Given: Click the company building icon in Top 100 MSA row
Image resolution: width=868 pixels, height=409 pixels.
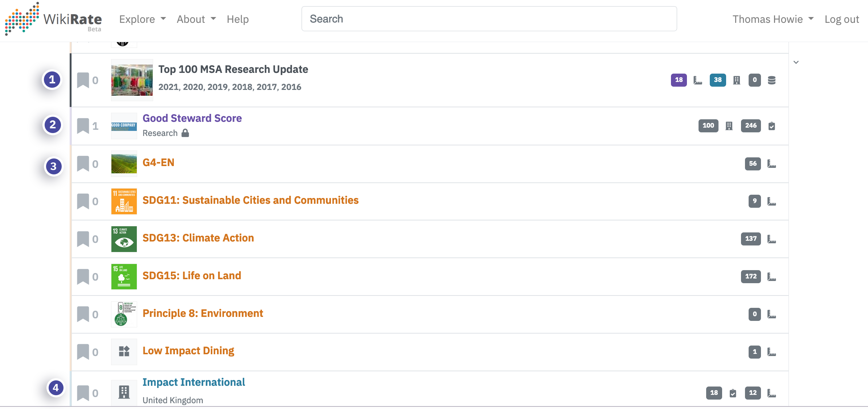Looking at the screenshot, I should pyautogui.click(x=737, y=80).
